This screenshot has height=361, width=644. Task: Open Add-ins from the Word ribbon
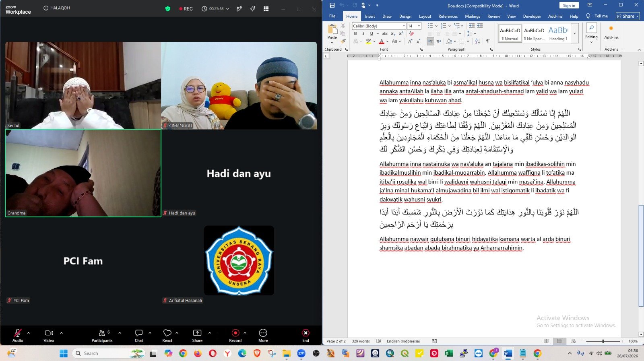(611, 32)
